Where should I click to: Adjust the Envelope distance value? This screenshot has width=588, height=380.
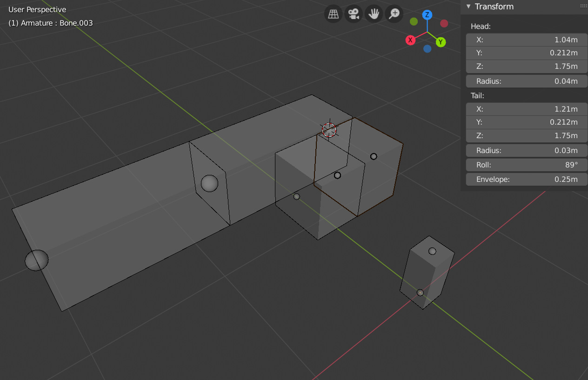[x=526, y=179]
